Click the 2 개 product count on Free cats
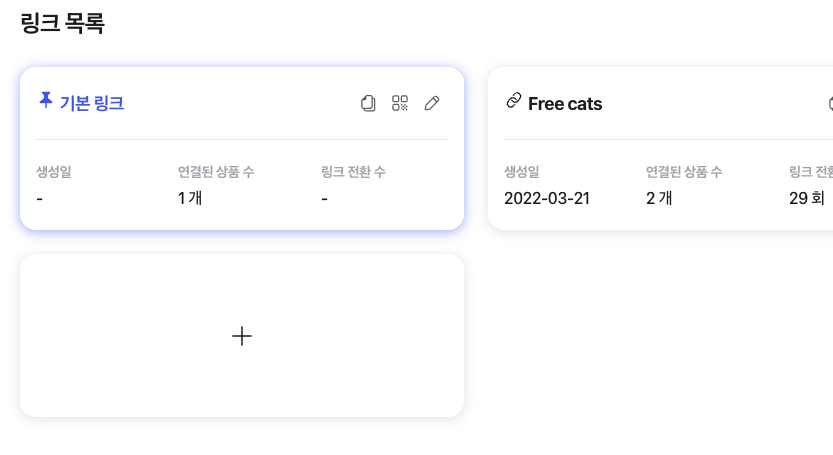The image size is (833, 455). click(659, 198)
